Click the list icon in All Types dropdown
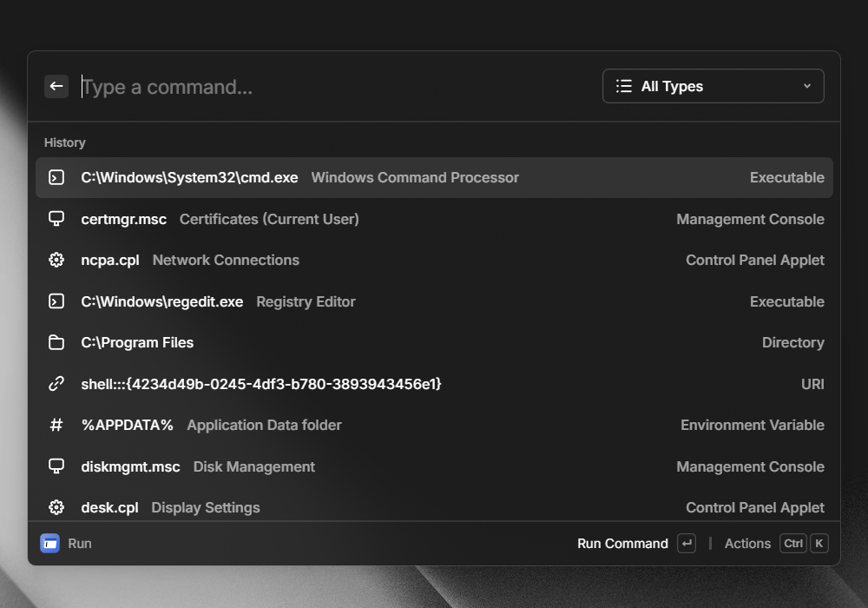The image size is (868, 608). (624, 86)
